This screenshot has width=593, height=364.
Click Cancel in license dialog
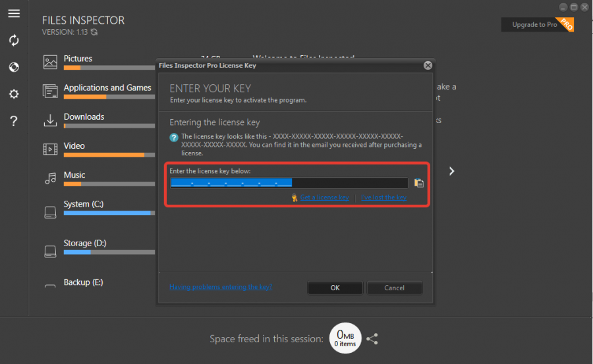[395, 288]
